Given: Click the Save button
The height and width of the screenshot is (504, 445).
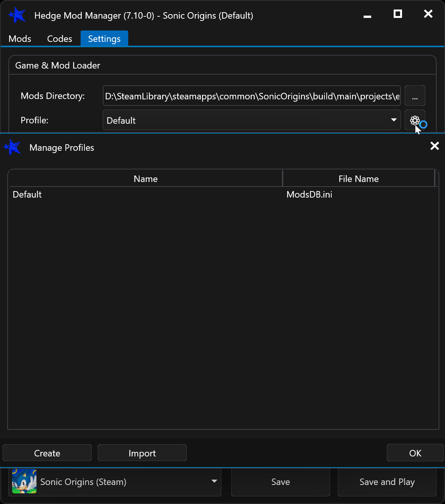Looking at the screenshot, I should coord(280,482).
